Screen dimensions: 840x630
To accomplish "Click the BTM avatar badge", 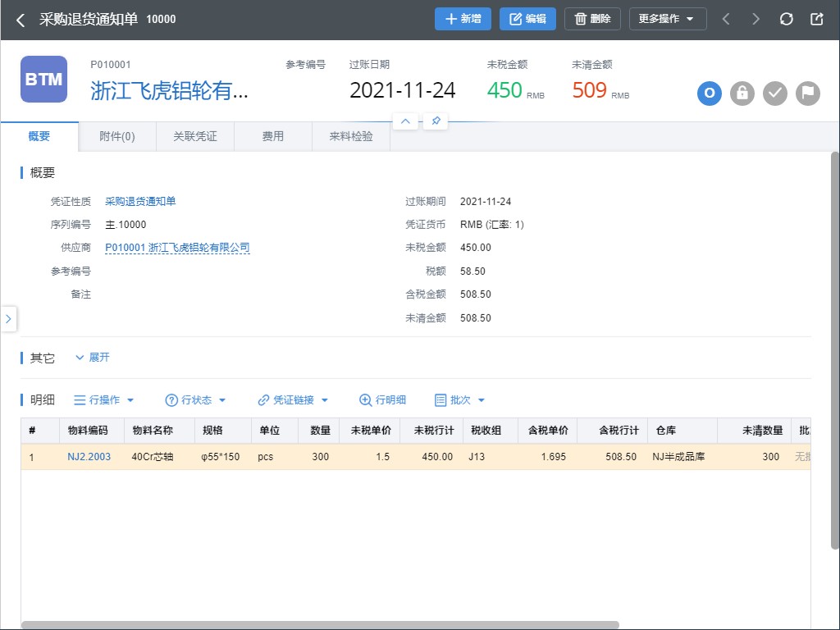I will click(x=44, y=80).
